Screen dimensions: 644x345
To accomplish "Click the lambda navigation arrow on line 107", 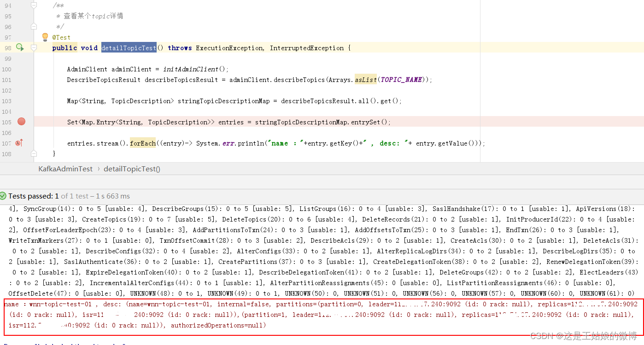I will (x=18, y=143).
